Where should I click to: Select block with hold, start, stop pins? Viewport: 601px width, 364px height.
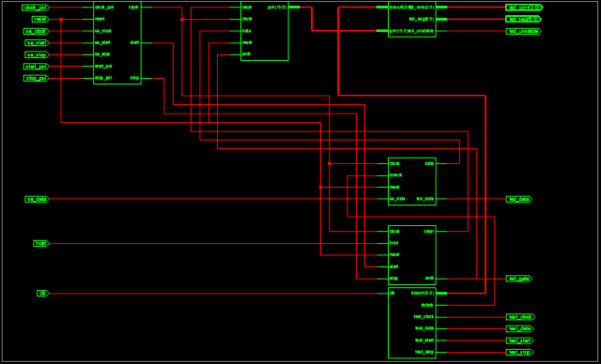(x=412, y=255)
